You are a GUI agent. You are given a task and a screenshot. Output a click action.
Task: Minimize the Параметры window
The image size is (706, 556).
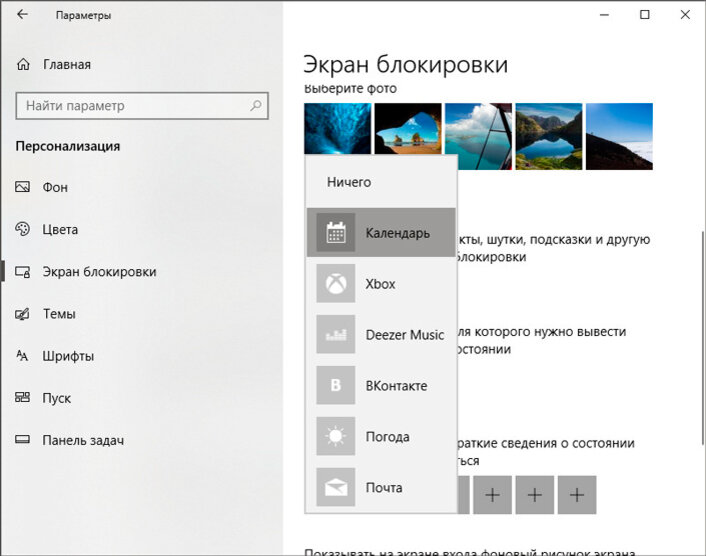click(x=604, y=15)
